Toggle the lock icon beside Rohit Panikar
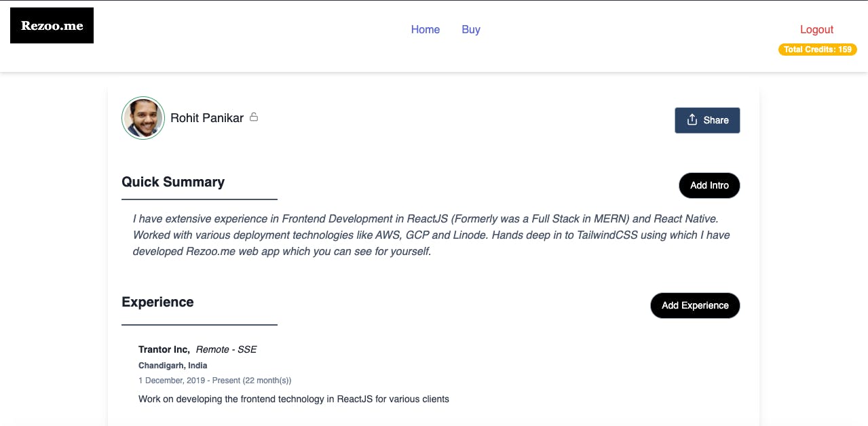 [x=254, y=117]
